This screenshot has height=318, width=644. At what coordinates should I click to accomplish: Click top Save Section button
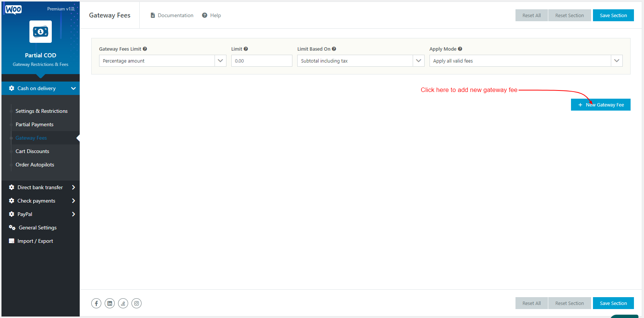[x=613, y=15]
